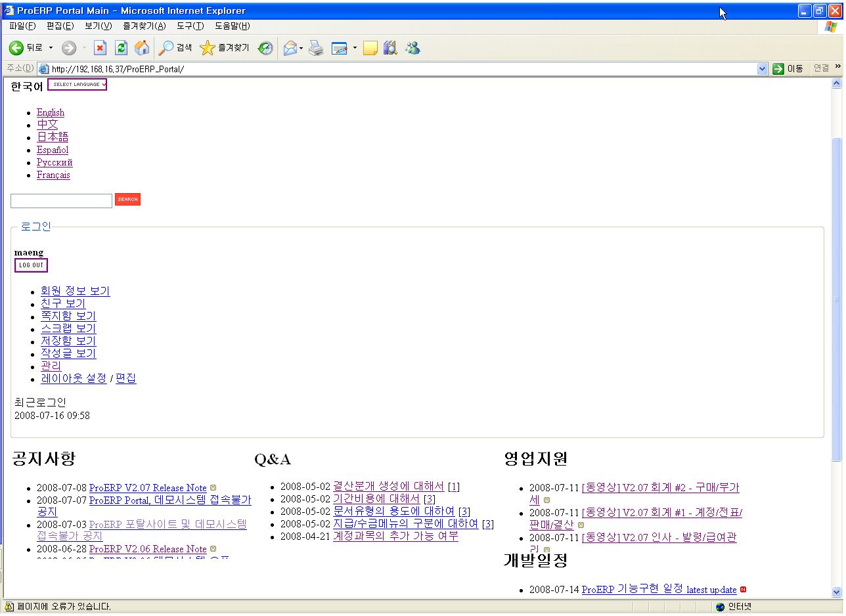
Task: Open the 회원 정보 보기 link
Action: (x=76, y=291)
